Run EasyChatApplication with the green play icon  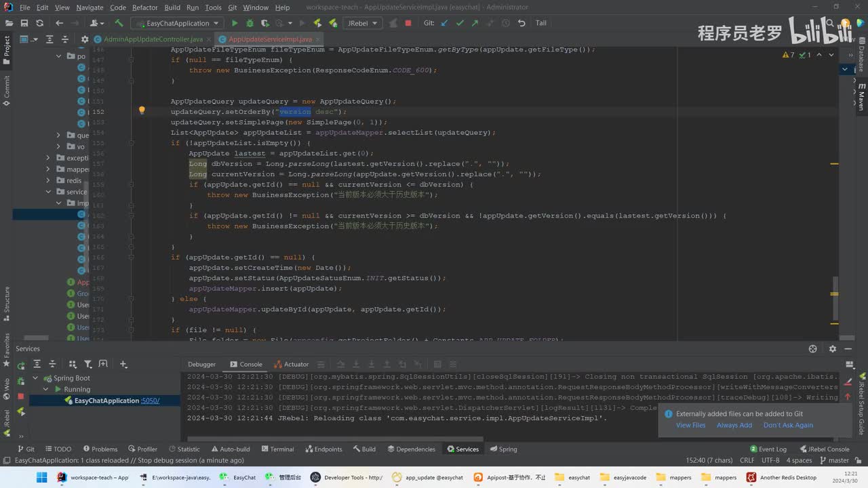235,23
